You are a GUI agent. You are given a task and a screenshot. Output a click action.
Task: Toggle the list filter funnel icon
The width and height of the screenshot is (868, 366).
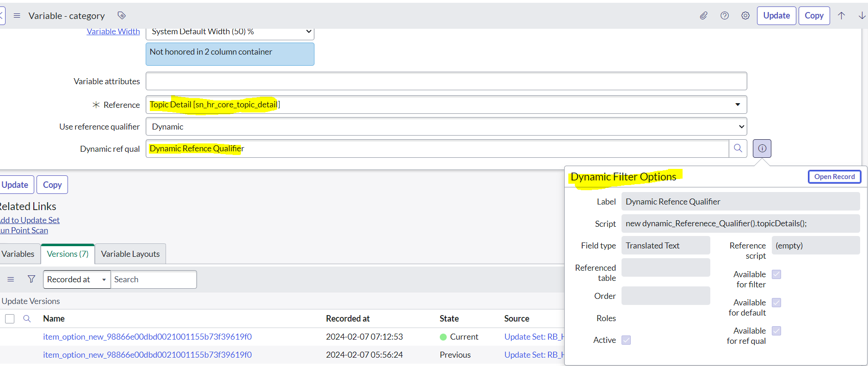click(x=31, y=279)
